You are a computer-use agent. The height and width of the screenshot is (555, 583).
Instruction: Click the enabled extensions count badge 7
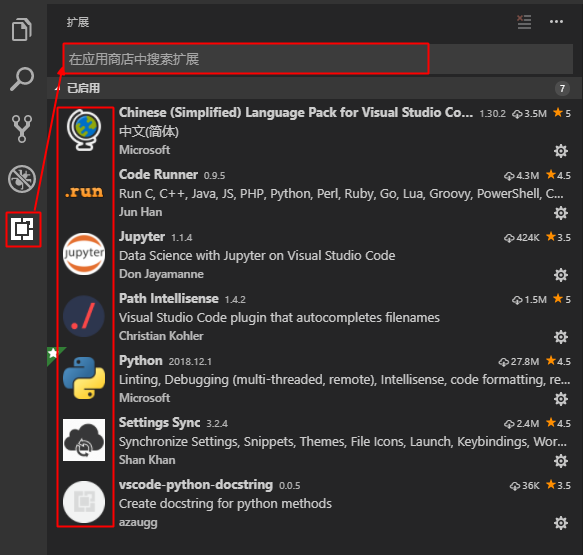(562, 88)
